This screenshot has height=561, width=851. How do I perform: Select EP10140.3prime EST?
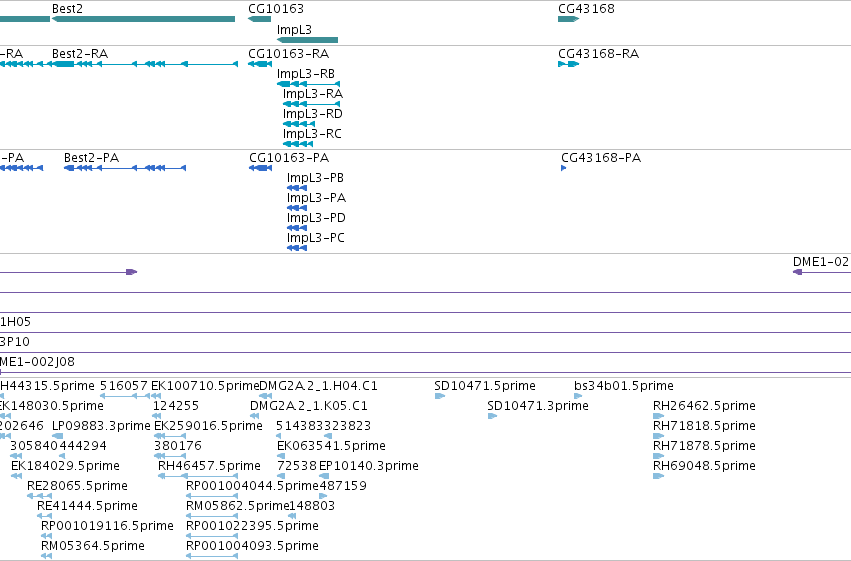[x=324, y=476]
